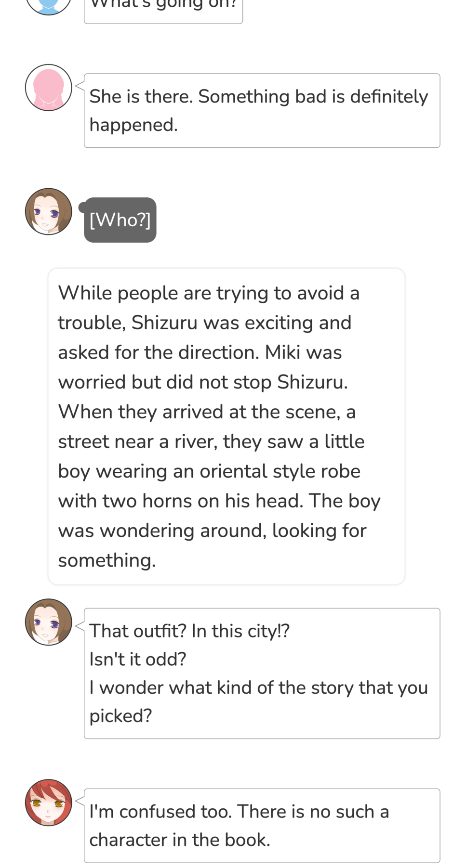
Task: Click the word "happened." in the pink character's message
Action: pos(133,125)
